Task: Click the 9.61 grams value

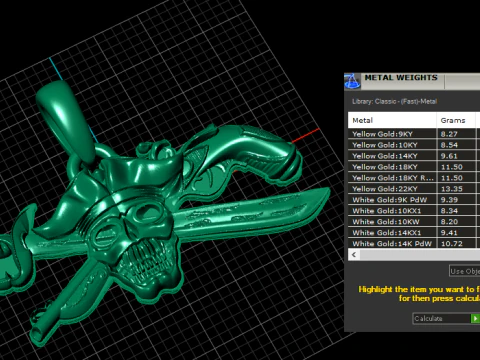Action: point(449,156)
